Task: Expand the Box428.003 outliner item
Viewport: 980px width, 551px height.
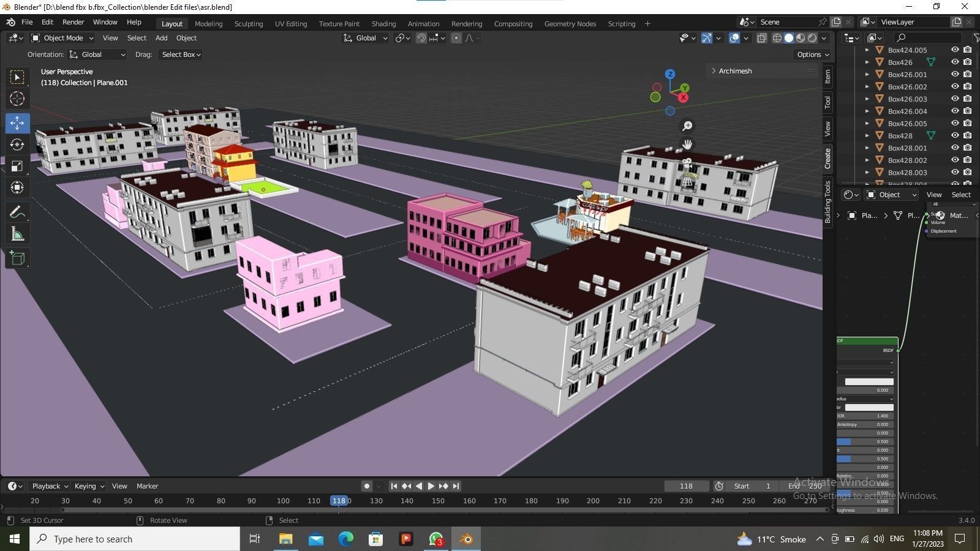Action: coord(867,173)
